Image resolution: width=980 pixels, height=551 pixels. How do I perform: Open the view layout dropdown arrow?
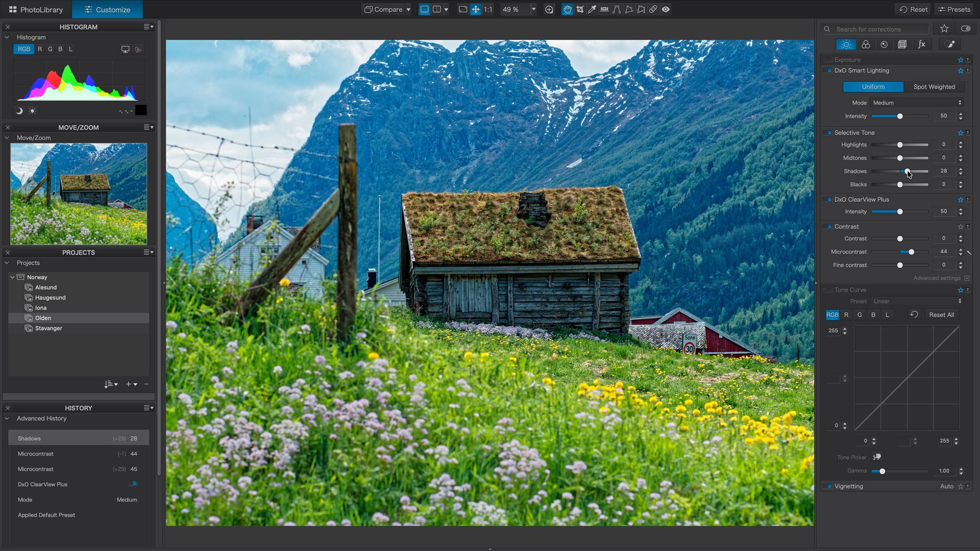(446, 10)
